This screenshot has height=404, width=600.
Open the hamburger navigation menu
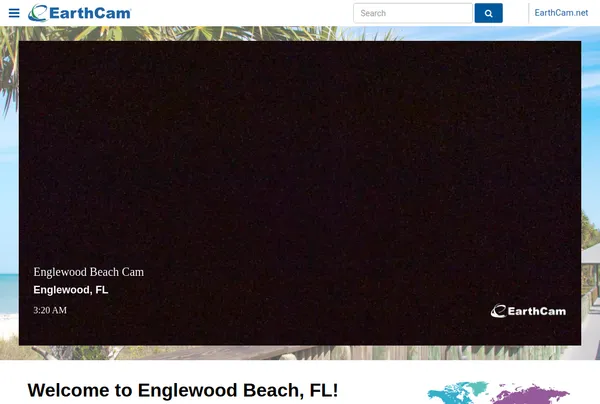pos(14,13)
